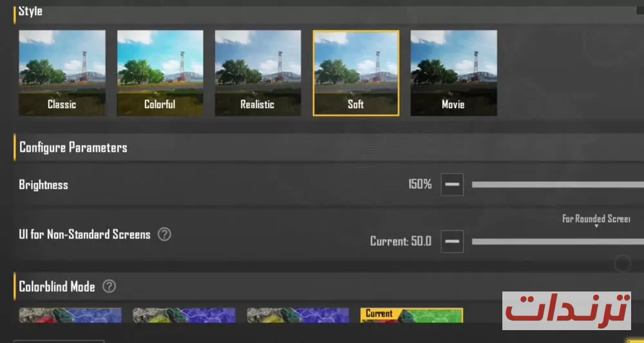Click the Brightness slider track
Screen dimensions: 644x343
click(558, 185)
